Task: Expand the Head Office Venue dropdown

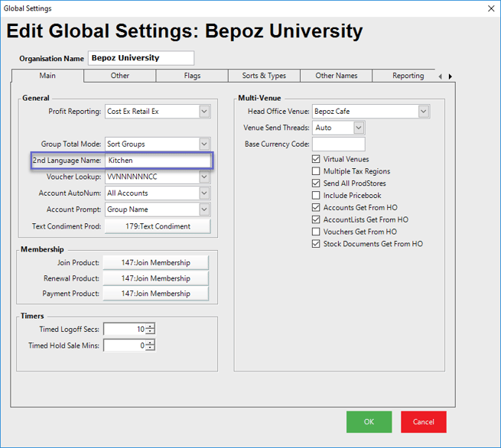Action: click(x=424, y=112)
